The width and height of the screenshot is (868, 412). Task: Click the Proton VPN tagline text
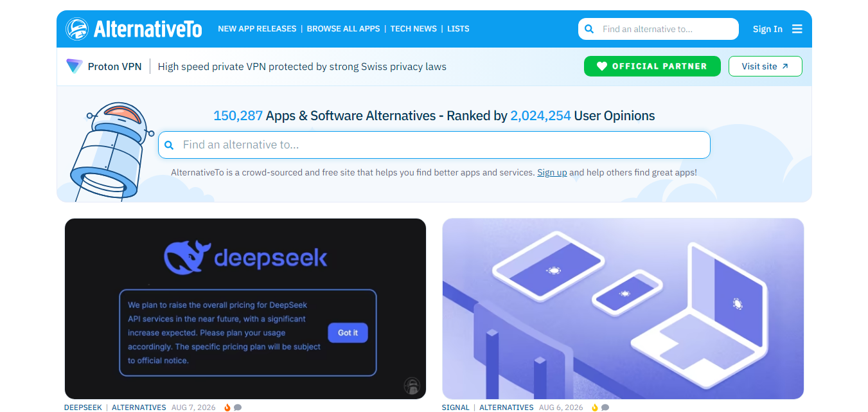(302, 66)
